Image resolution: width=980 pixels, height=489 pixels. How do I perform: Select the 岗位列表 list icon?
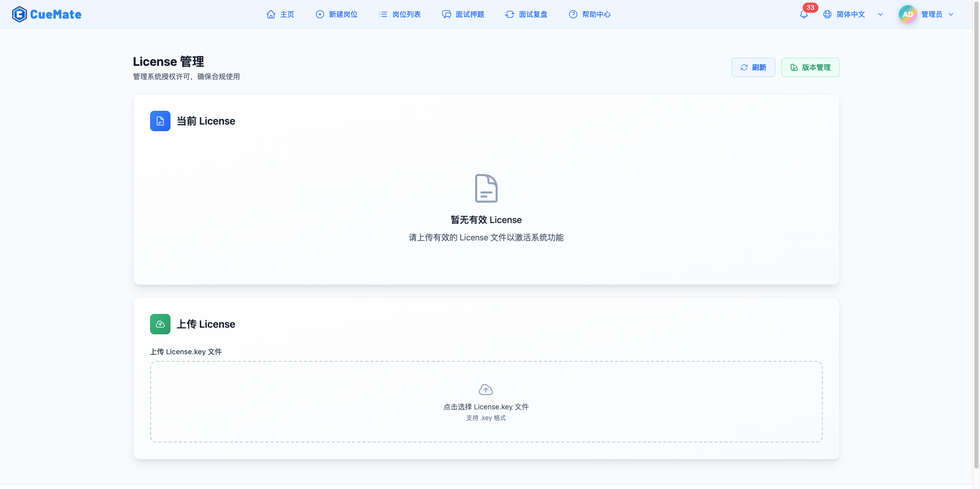[x=382, y=14]
